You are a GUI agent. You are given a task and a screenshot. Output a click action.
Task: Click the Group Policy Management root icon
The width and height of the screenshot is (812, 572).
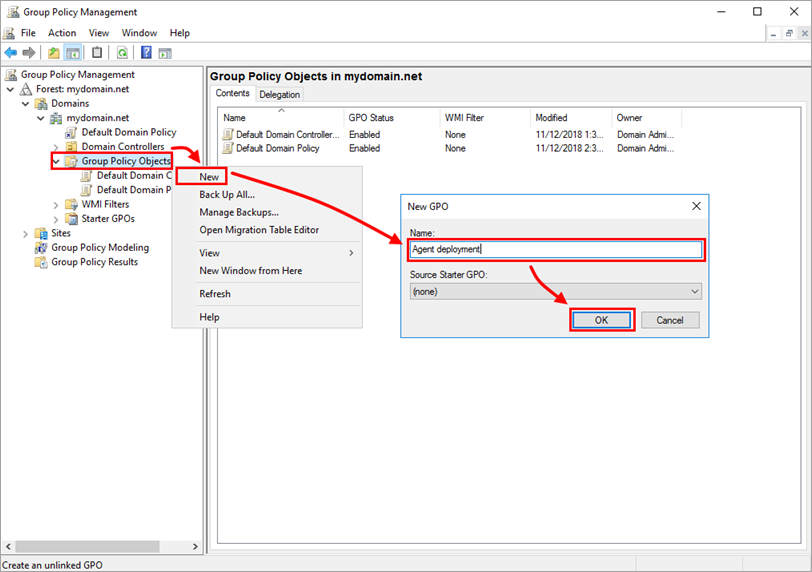pyautogui.click(x=11, y=75)
